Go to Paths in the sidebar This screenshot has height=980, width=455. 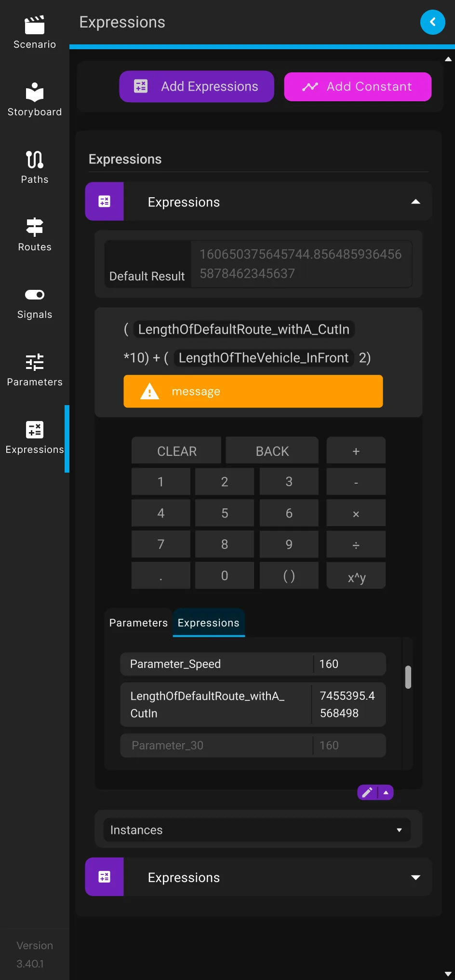35,167
